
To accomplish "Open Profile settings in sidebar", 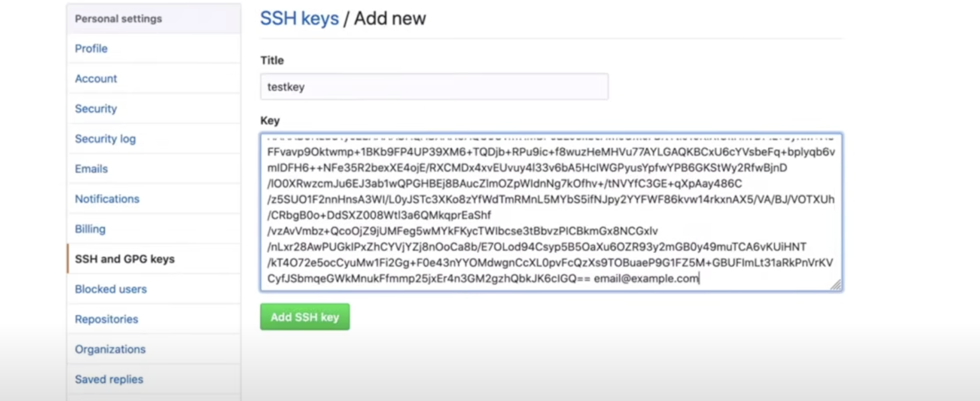I will (x=91, y=48).
